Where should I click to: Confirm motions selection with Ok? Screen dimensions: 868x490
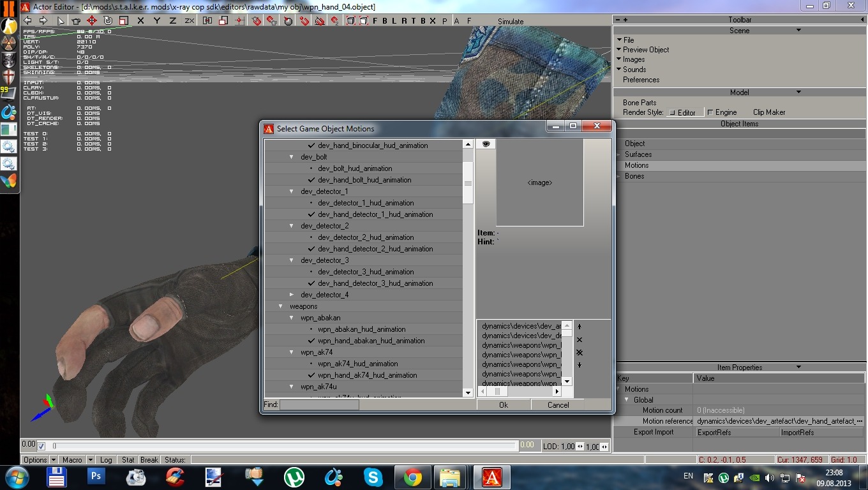pyautogui.click(x=504, y=405)
